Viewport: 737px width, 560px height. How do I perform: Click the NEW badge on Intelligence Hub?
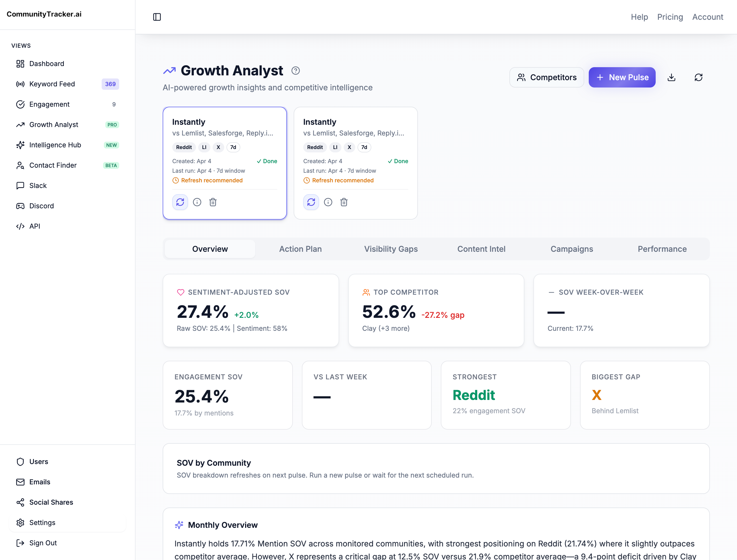click(111, 145)
